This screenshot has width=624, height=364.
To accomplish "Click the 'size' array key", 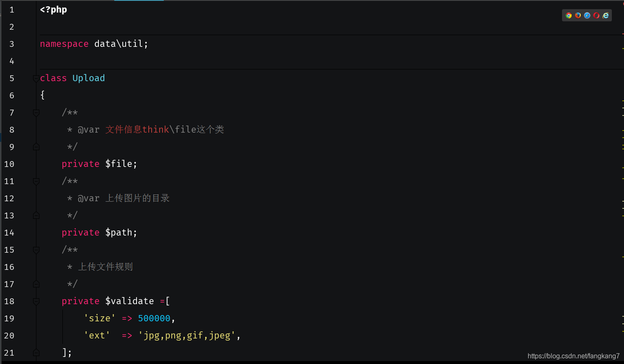I will [100, 318].
